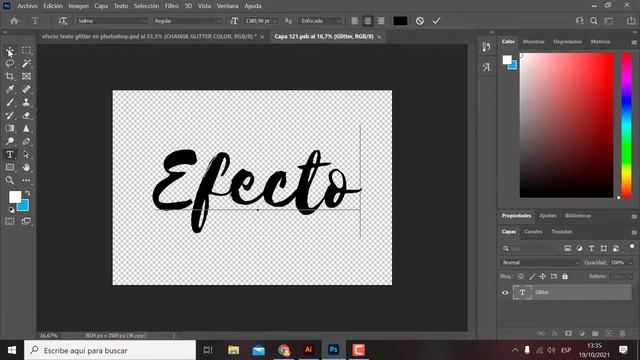Toggle text orientation in options bar
640x360 pixels.
point(62,21)
